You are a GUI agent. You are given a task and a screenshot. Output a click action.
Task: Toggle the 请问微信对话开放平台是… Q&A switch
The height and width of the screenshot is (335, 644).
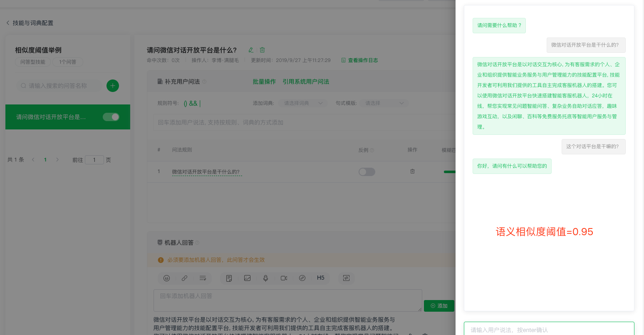point(111,117)
